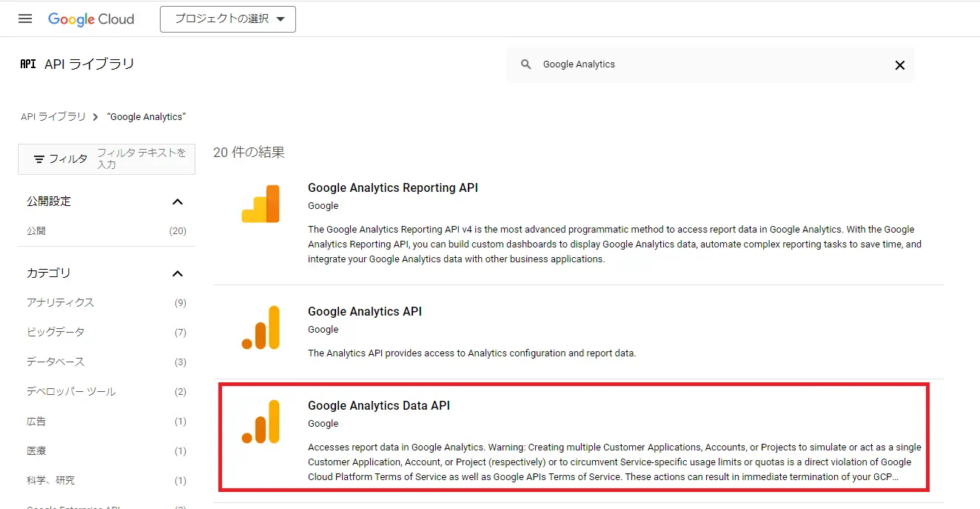Open the navigation hamburger menu
The image size is (980, 509).
(24, 19)
